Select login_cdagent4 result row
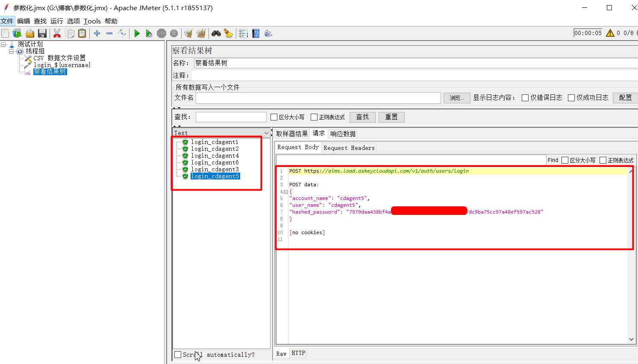The image size is (638, 364). pos(215,156)
